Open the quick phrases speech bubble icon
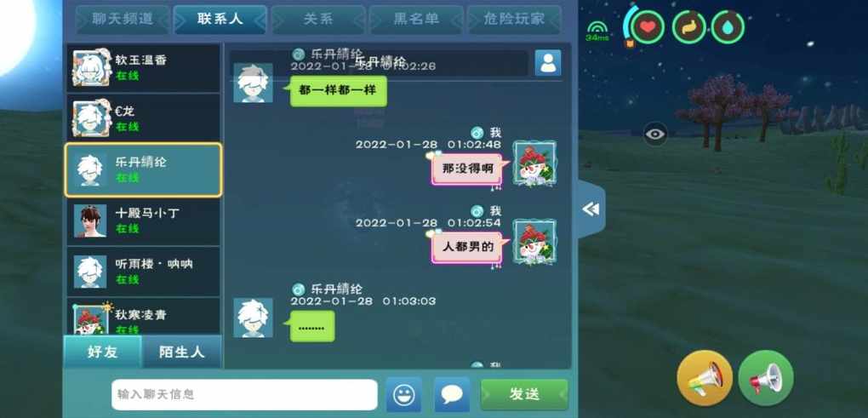Screen dimensions: 868x418 [x=452, y=395]
